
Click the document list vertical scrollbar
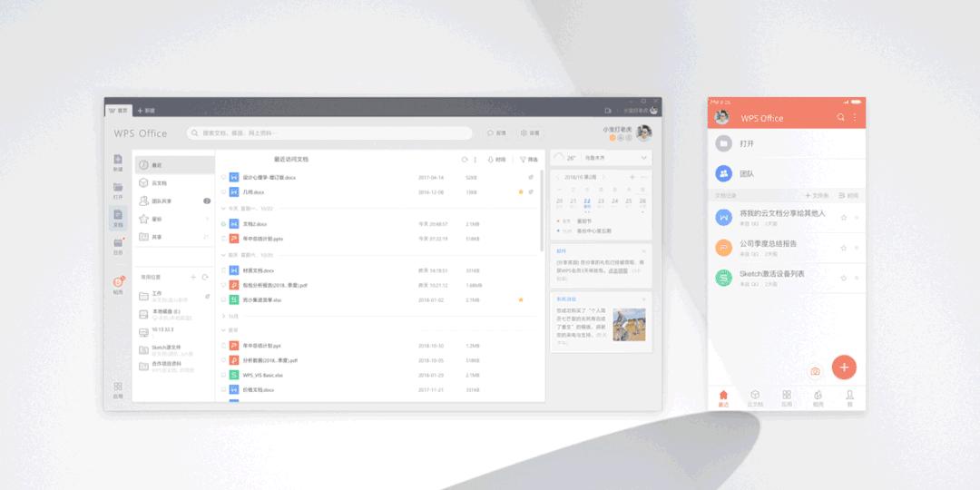[x=541, y=211]
